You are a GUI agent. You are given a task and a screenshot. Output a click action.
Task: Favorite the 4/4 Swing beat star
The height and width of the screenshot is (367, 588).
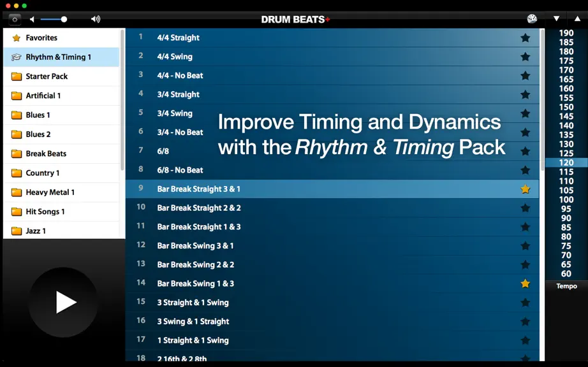(x=525, y=57)
